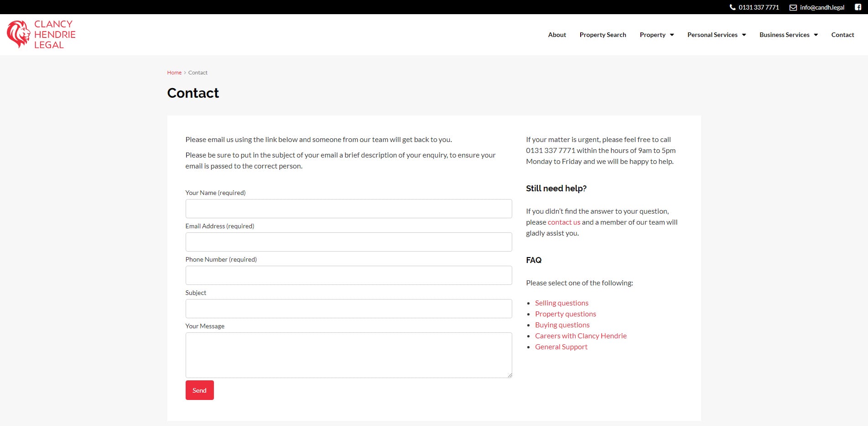Image resolution: width=868 pixels, height=426 pixels.
Task: Open Careers with Clancy Hendrie link
Action: tap(581, 336)
